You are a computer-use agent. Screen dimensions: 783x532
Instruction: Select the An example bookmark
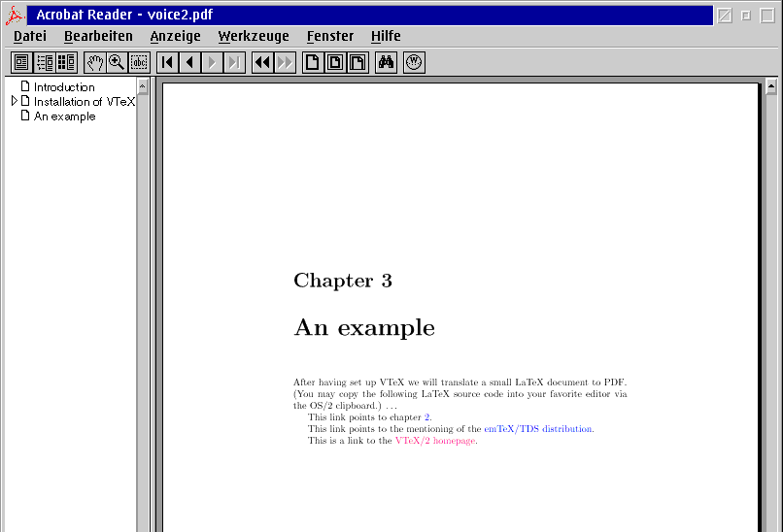click(x=64, y=116)
